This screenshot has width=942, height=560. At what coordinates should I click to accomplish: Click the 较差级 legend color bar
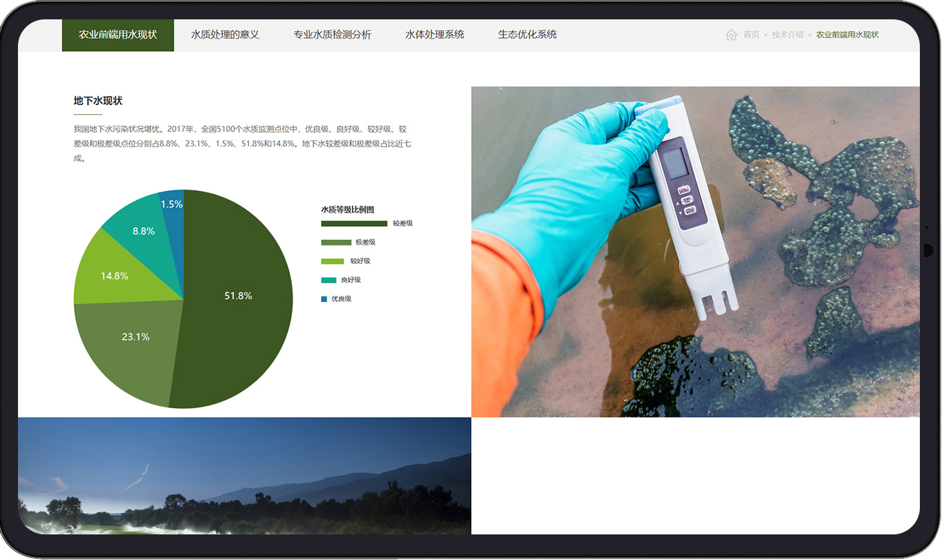pos(354,223)
